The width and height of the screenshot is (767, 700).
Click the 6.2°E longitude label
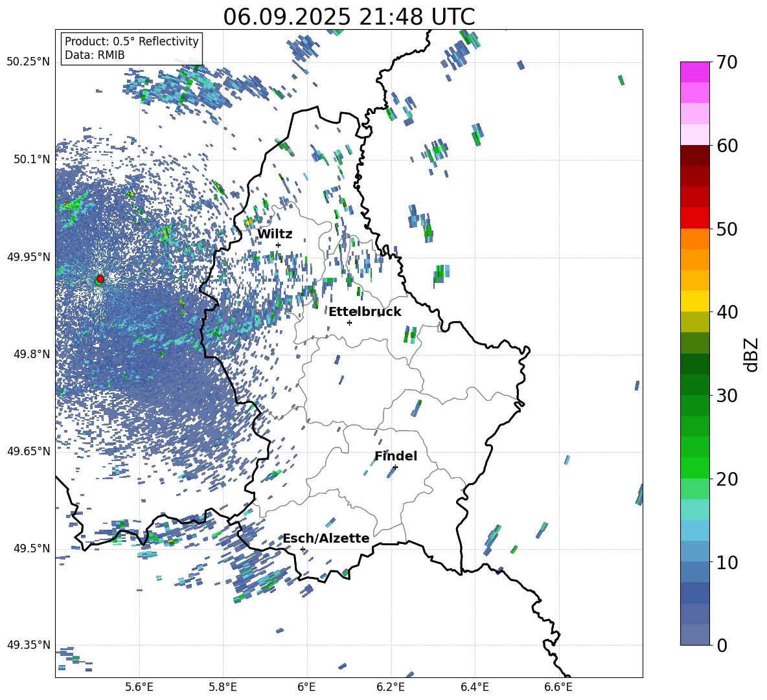click(391, 687)
